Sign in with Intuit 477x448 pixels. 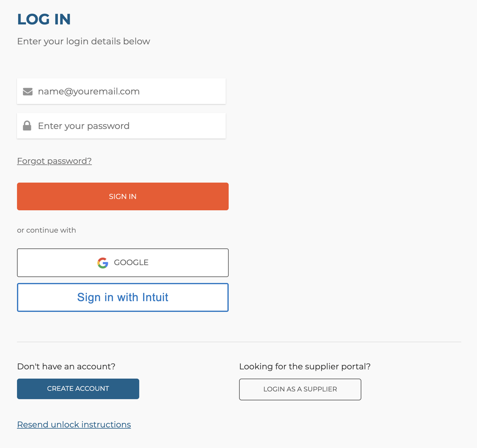click(123, 297)
